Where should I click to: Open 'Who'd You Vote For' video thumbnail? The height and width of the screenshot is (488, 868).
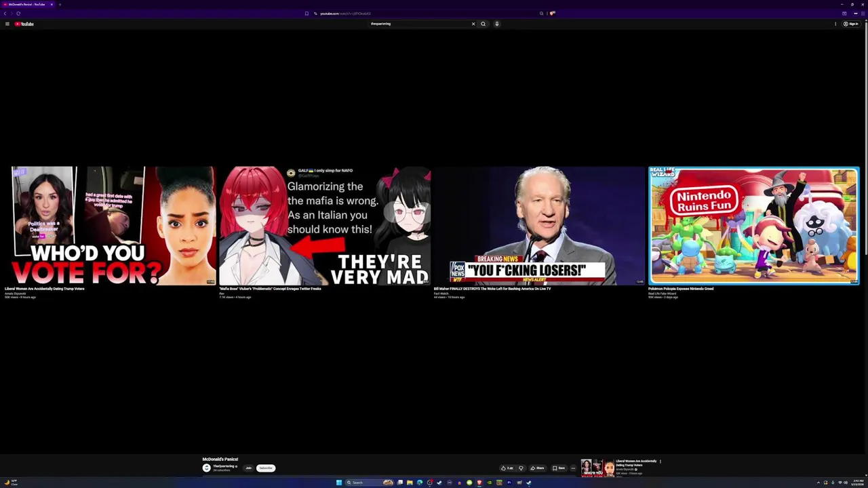point(110,226)
